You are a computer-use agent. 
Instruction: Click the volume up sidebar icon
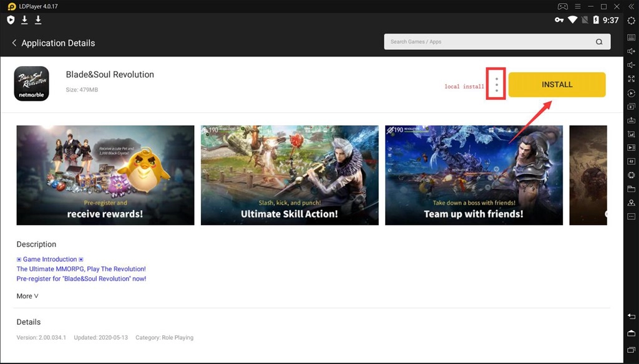point(631,51)
